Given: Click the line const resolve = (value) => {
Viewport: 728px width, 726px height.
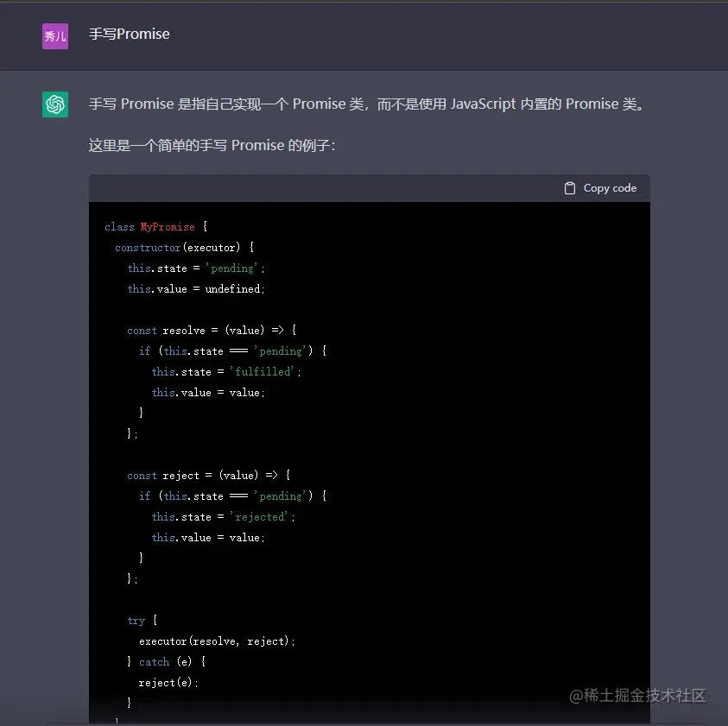Looking at the screenshot, I should [x=212, y=330].
